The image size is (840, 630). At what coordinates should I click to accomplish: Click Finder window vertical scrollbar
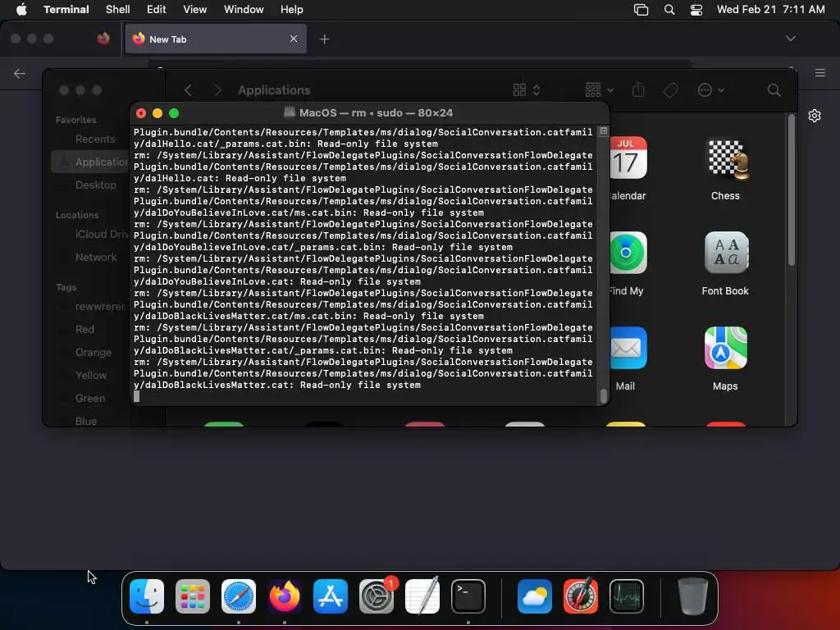792,190
